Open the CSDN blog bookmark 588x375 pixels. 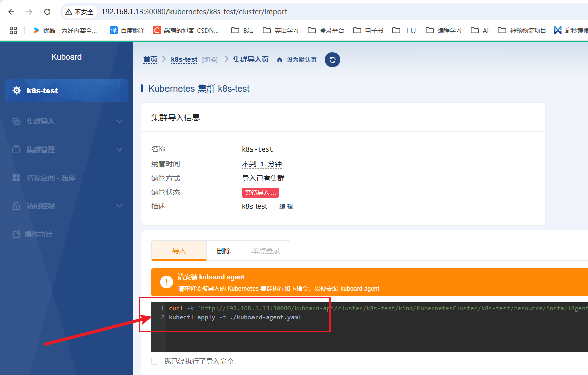click(x=186, y=30)
